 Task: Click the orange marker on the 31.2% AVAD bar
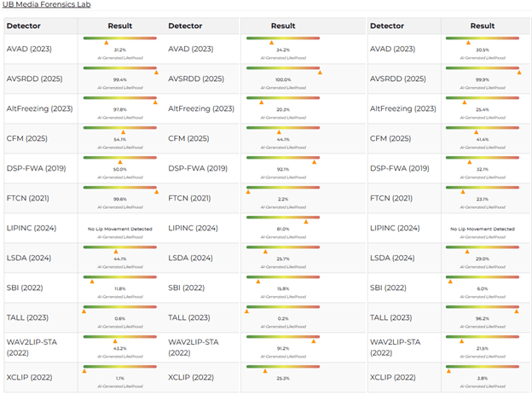tap(107, 42)
